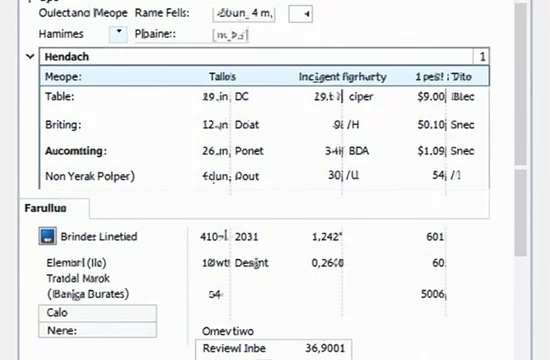Screen dimensions: 550x360
Task: Click the Pbaine input field
Action: tap(230, 35)
